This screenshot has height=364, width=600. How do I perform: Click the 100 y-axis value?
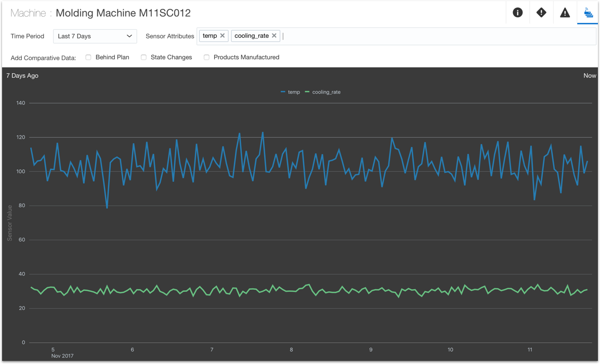(21, 171)
